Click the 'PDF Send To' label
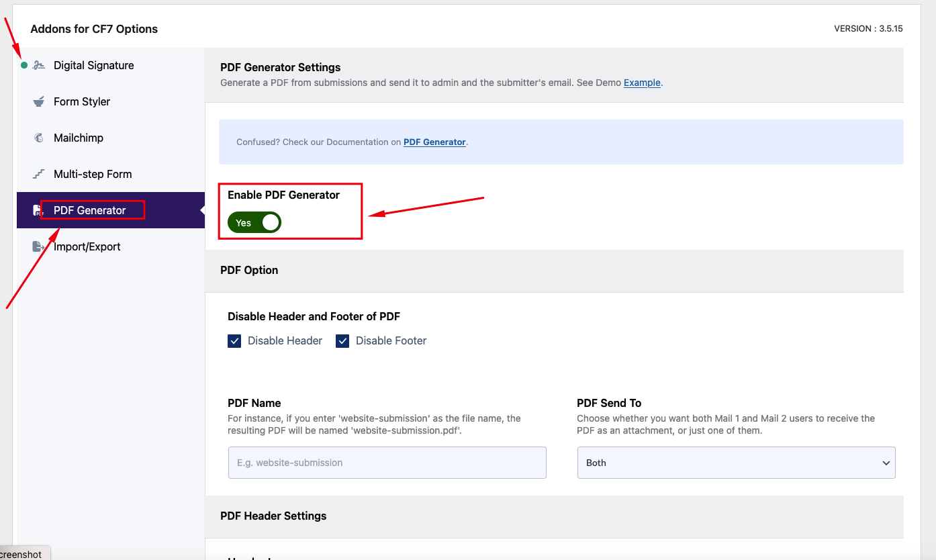The image size is (936, 560). [609, 403]
